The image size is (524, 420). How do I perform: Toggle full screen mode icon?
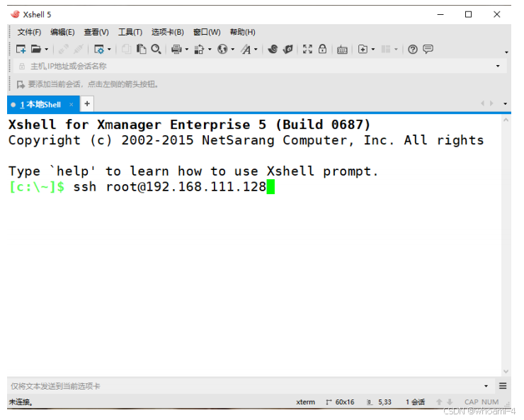point(307,50)
